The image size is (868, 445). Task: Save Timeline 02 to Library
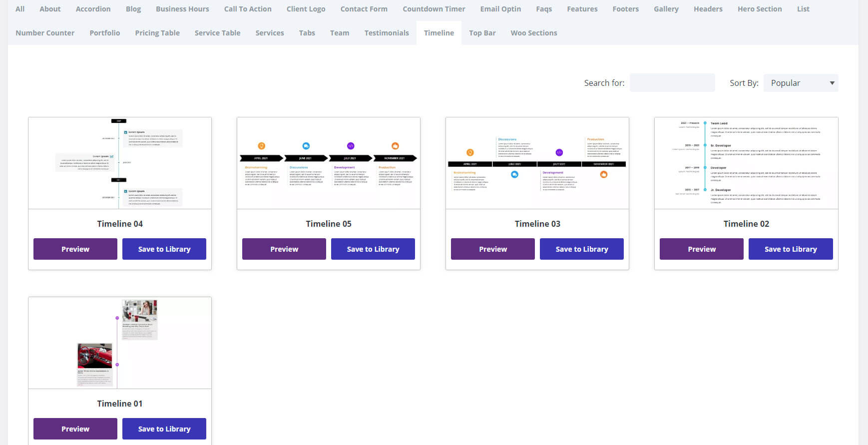[x=791, y=249]
